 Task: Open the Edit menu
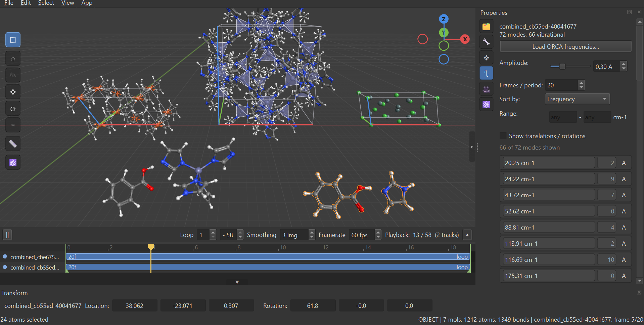coord(26,3)
